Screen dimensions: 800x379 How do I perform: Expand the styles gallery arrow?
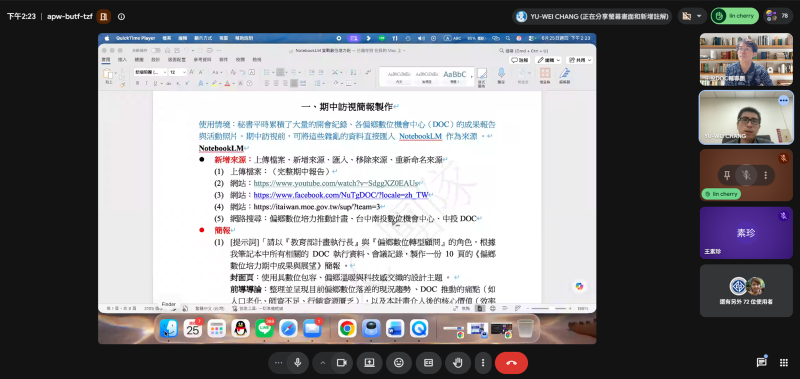click(471, 77)
